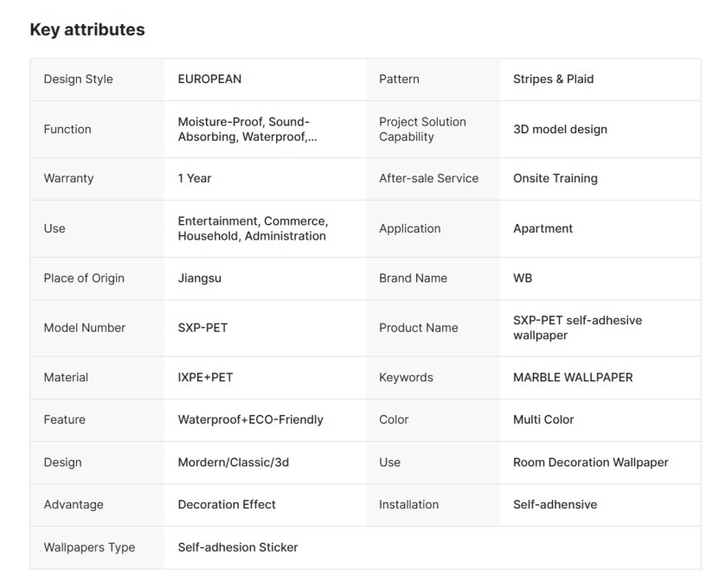
Task: Click the Jiangsu place of origin
Action: tap(199, 278)
